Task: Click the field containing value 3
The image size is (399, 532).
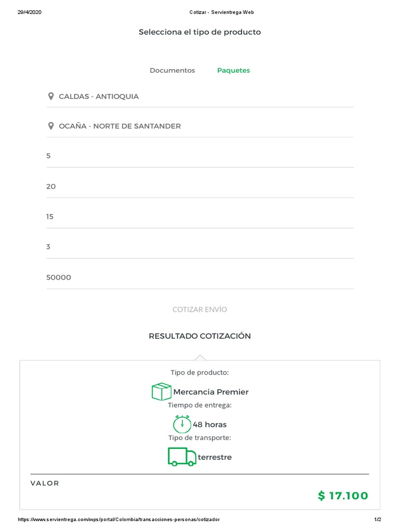Action: (199, 247)
